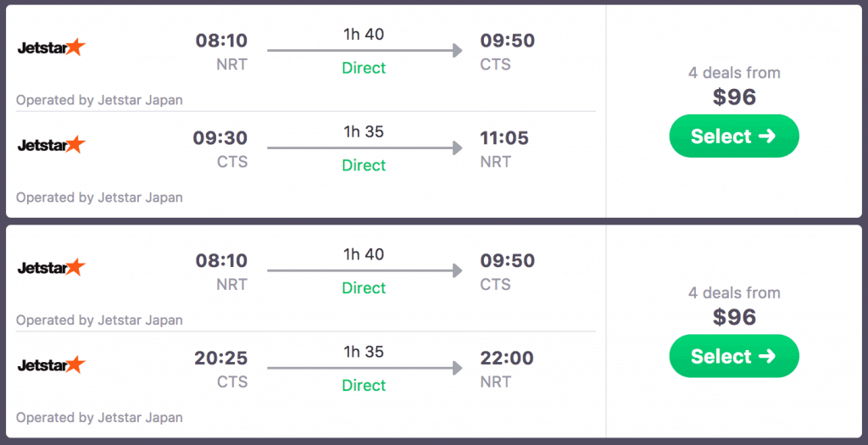Click the route arrow of the 09:30 flight

(364, 148)
